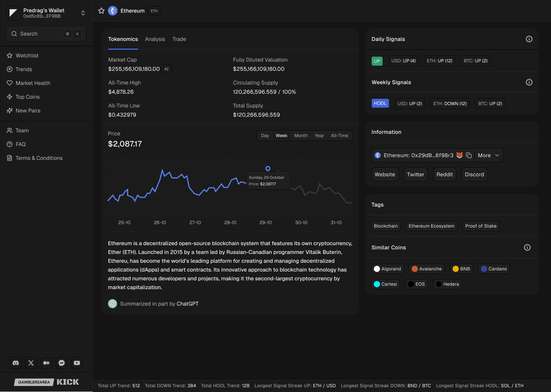
Task: Open similar coin EOS
Action: 416,284
